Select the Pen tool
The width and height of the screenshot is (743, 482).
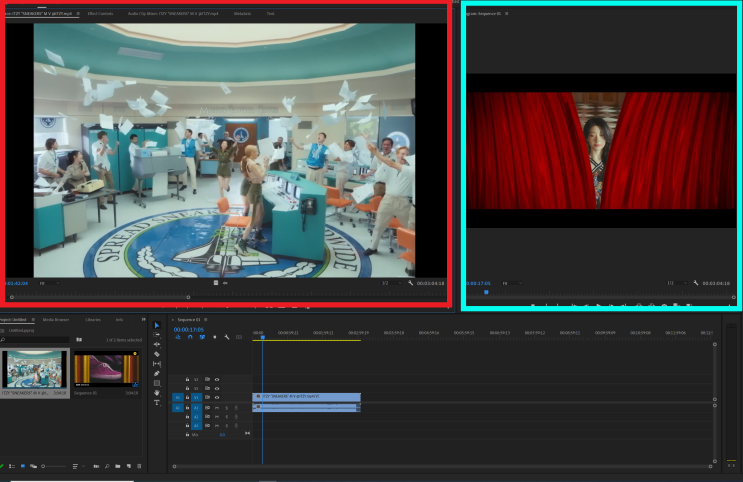pos(157,373)
